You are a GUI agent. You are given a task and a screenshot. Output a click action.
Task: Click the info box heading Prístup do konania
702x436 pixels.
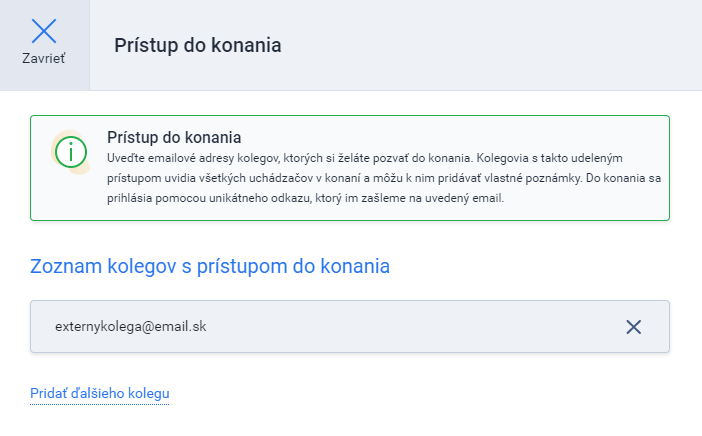(x=174, y=137)
